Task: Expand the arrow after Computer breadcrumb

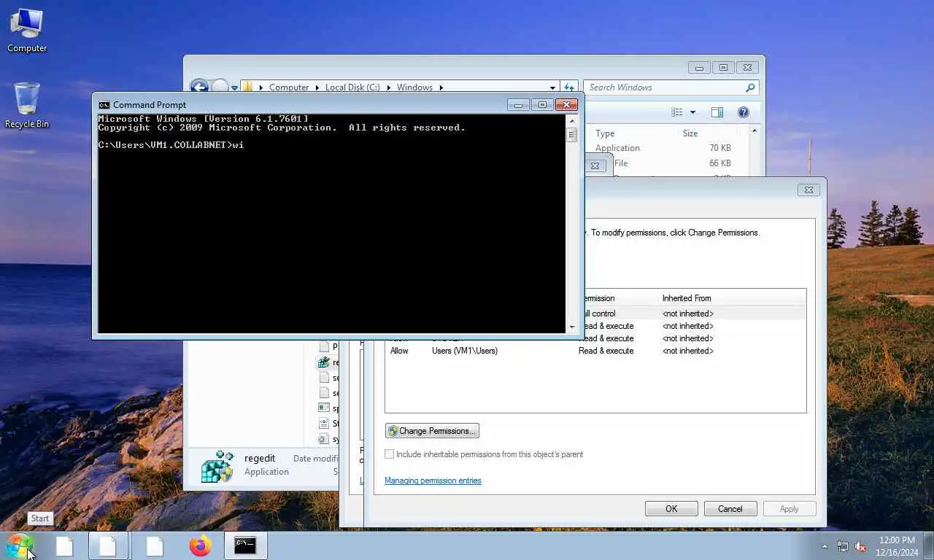Action: [317, 87]
